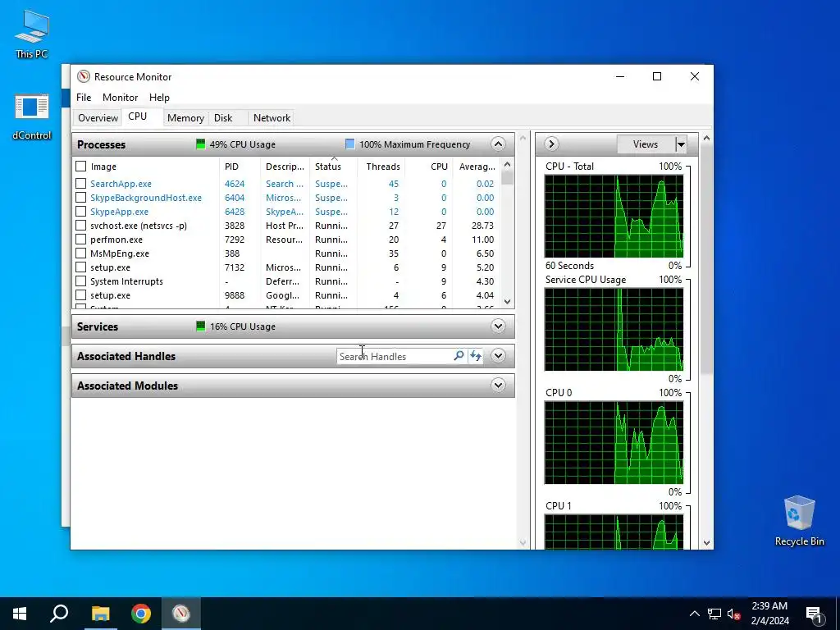Image resolution: width=840 pixels, height=630 pixels.
Task: Open taskbar search
Action: click(x=59, y=614)
